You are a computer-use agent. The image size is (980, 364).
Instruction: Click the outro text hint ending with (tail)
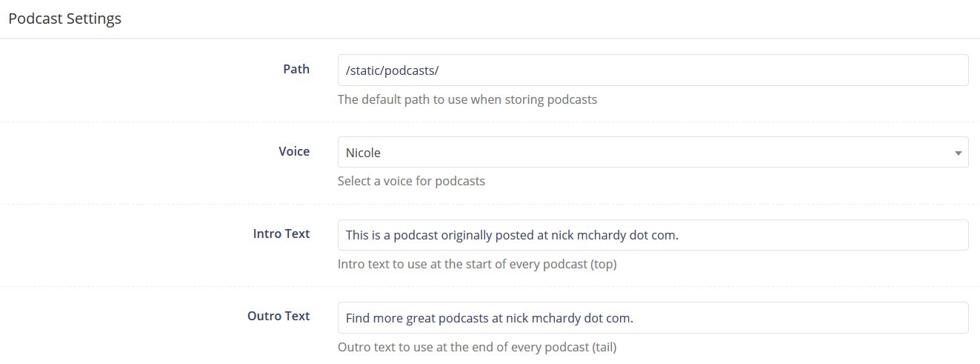click(477, 346)
